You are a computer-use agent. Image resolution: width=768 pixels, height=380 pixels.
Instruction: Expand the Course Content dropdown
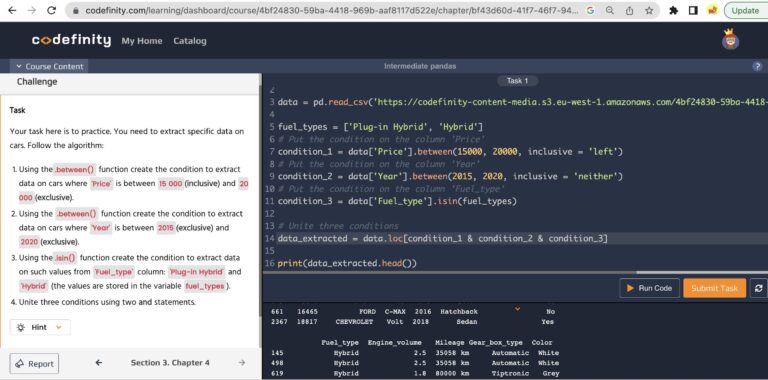(x=49, y=66)
